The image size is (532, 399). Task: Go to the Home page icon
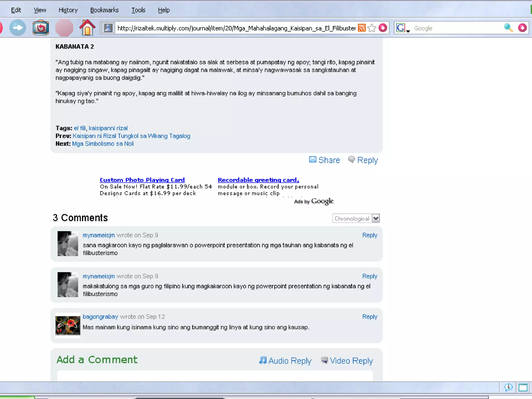point(87,28)
